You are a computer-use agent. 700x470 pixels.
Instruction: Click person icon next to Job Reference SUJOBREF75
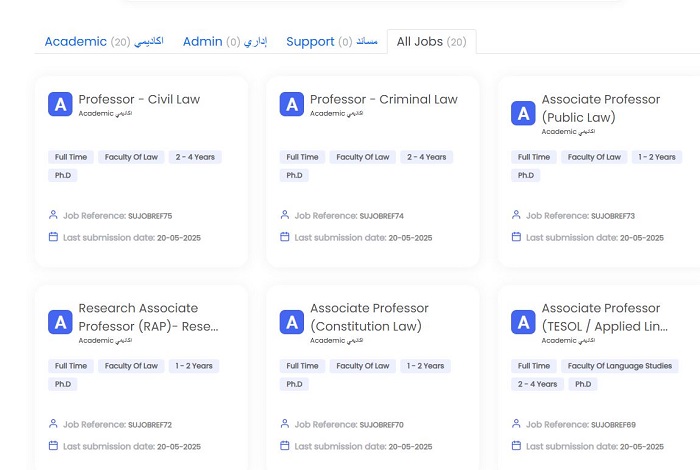pyautogui.click(x=53, y=215)
